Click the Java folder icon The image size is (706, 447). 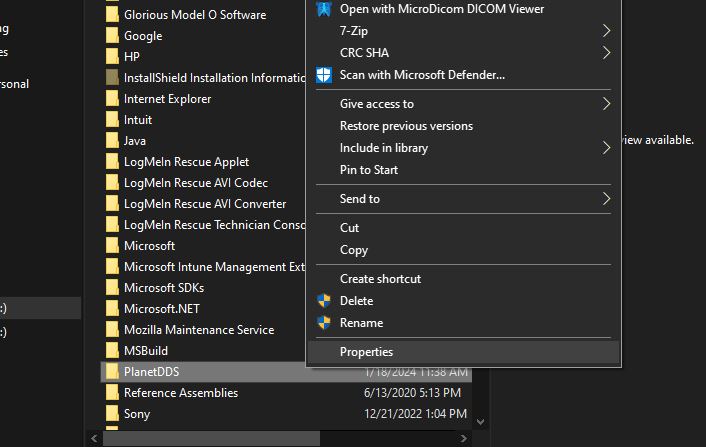pyautogui.click(x=112, y=141)
